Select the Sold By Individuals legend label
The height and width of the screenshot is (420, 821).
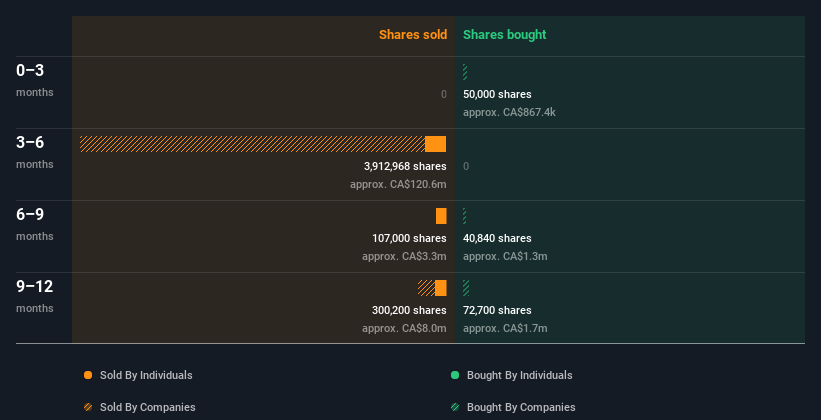pos(146,375)
